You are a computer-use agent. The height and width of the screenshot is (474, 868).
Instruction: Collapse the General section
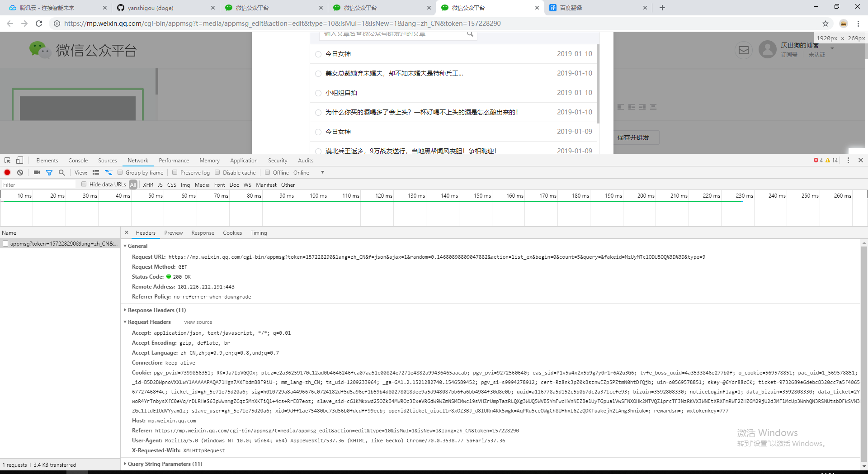click(125, 246)
